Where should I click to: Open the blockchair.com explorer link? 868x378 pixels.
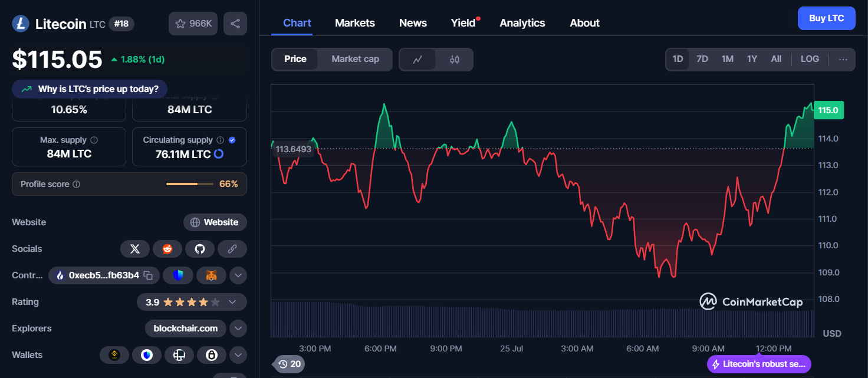pyautogui.click(x=186, y=328)
